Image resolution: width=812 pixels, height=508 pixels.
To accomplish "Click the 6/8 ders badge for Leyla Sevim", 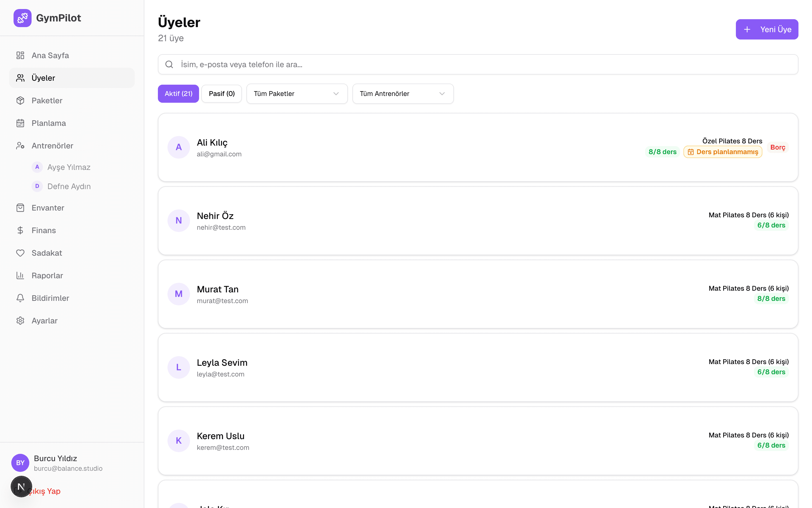I will 771,372.
